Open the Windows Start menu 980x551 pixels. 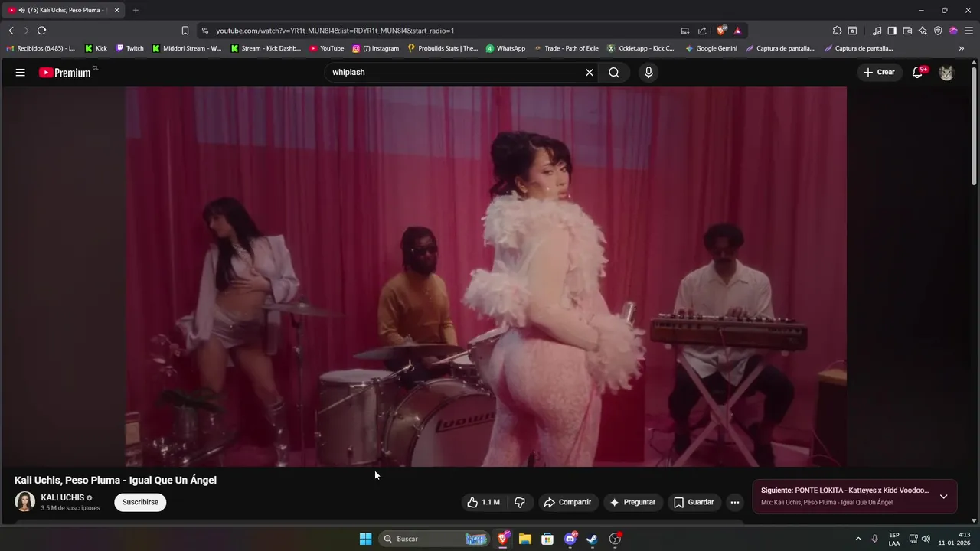click(366, 539)
